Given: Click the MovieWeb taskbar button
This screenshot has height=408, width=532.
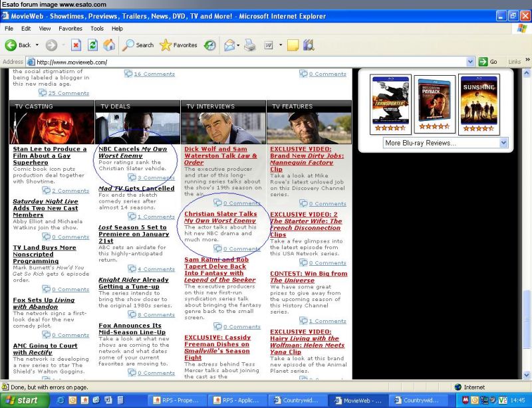Looking at the screenshot, I should point(357,400).
